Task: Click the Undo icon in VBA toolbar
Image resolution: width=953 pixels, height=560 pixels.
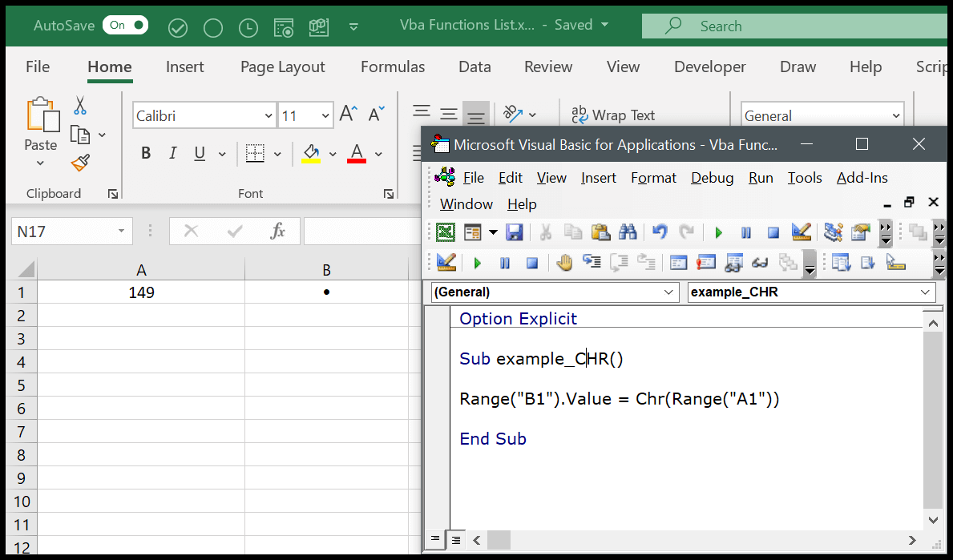Action: point(659,232)
